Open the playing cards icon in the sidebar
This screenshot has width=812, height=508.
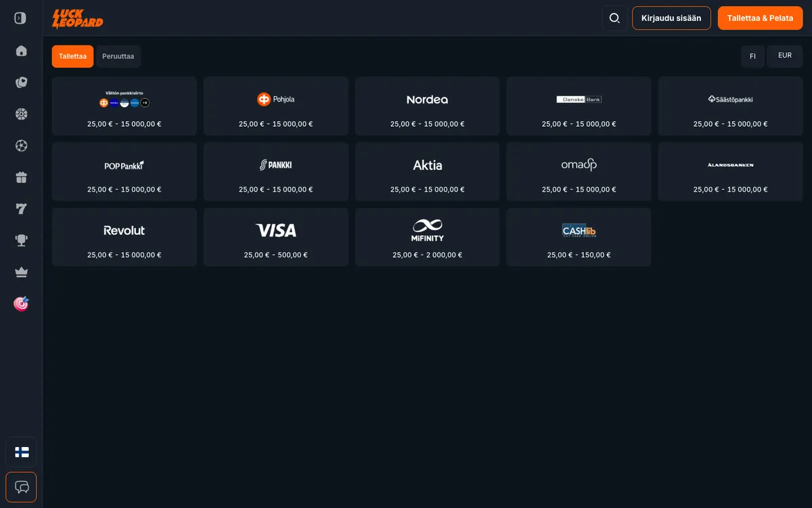(21, 83)
